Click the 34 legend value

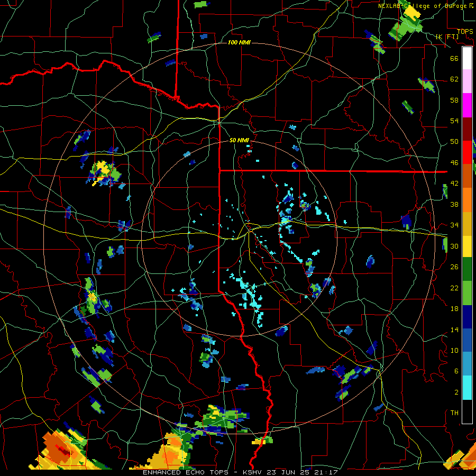point(454,225)
